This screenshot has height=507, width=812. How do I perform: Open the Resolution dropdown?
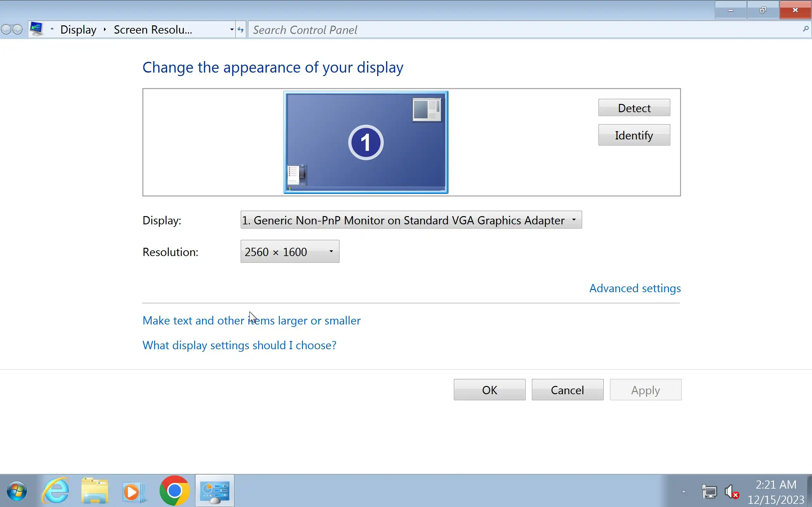(290, 252)
